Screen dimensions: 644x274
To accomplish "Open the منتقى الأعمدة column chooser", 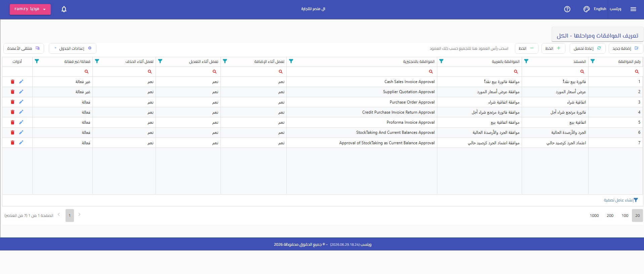I will pos(24,48).
